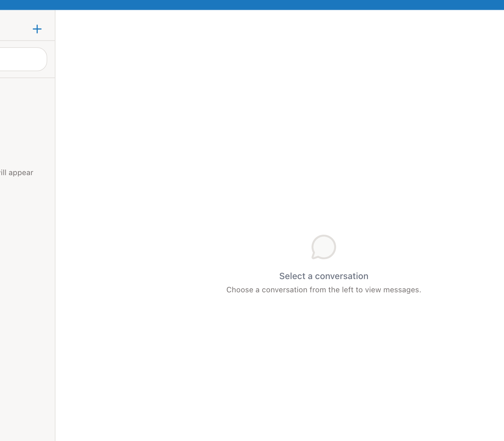Select the new message icon in the sidebar header
Viewport: 504px width, 441px height.
tap(37, 29)
